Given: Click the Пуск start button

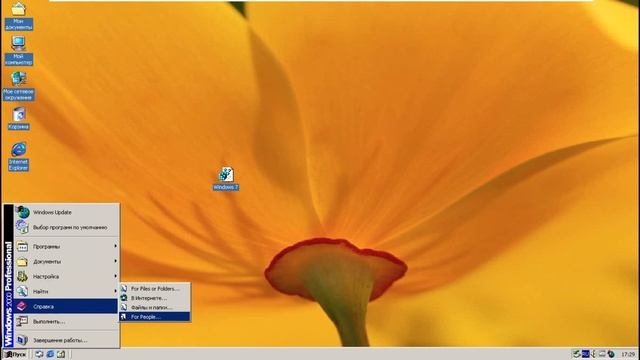Looking at the screenshot, I should point(15,354).
